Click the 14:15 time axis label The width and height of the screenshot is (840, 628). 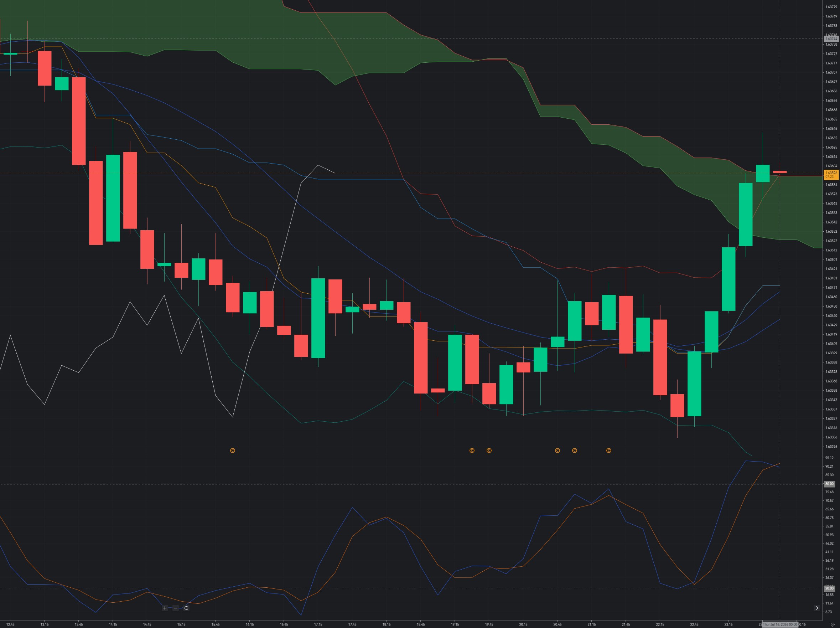coord(113,624)
